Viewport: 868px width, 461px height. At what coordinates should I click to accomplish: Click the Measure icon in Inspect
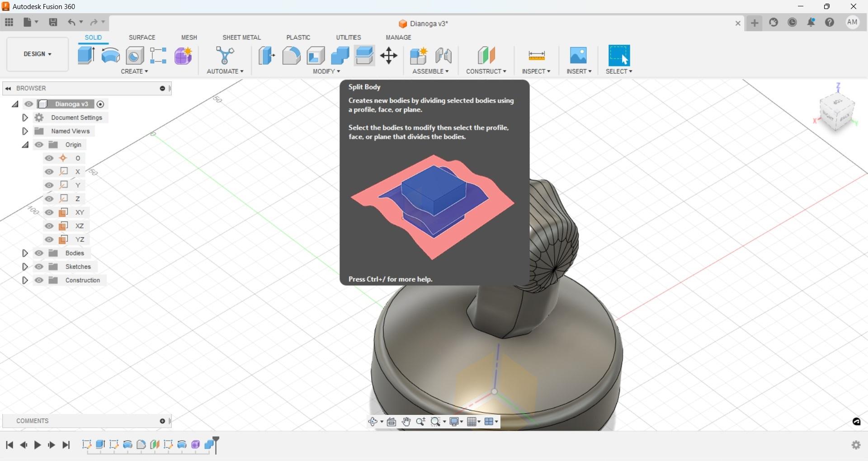click(x=537, y=56)
